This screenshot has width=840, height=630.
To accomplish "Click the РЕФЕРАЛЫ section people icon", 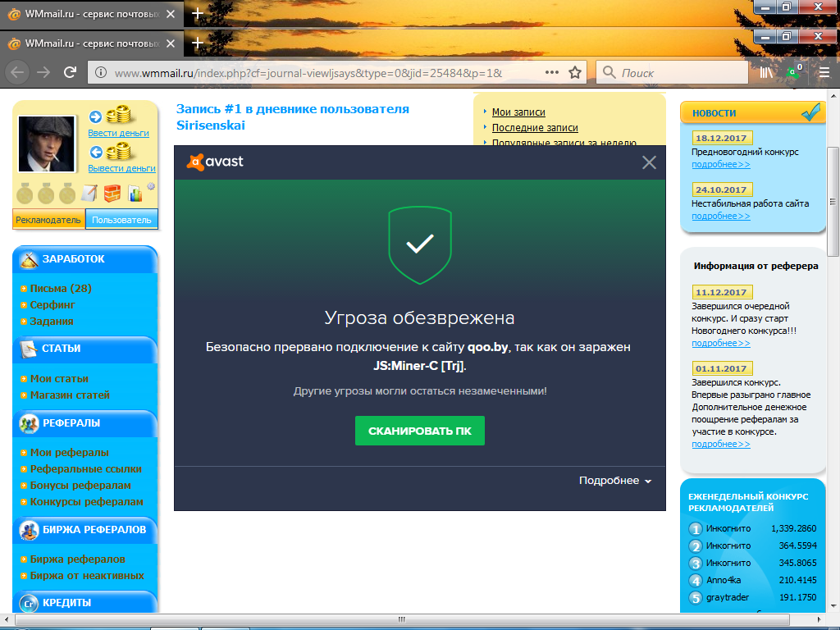I will [29, 423].
